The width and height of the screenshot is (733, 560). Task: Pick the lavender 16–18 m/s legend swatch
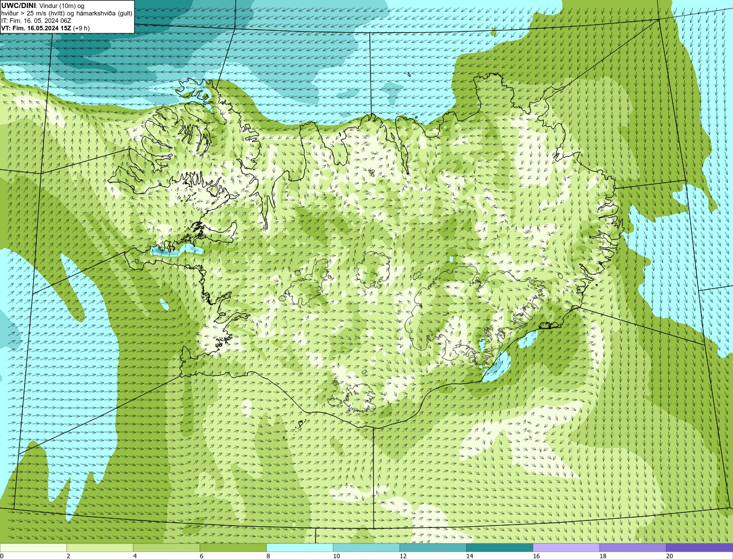[x=566, y=548]
